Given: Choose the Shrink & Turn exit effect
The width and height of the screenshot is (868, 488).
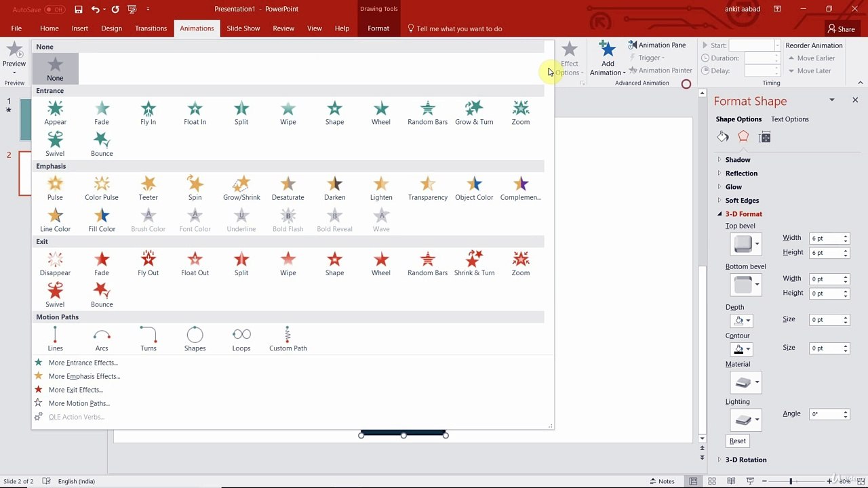Looking at the screenshot, I should 474,263.
